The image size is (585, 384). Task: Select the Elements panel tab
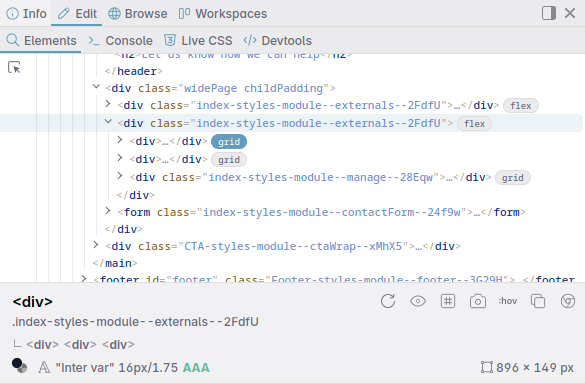[41, 40]
